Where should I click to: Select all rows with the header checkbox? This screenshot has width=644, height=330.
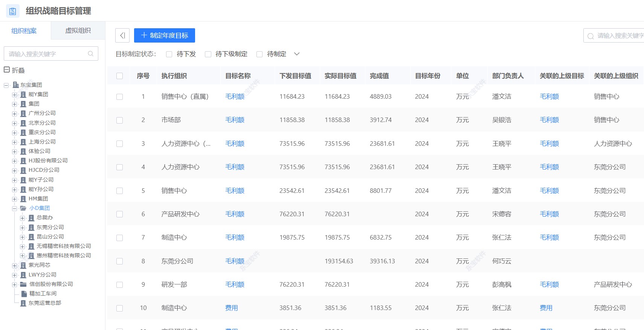click(x=120, y=76)
